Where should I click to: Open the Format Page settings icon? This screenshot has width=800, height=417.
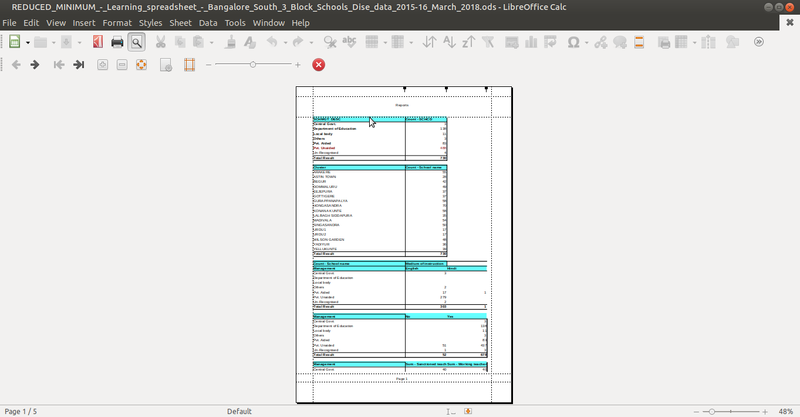pyautogui.click(x=166, y=65)
